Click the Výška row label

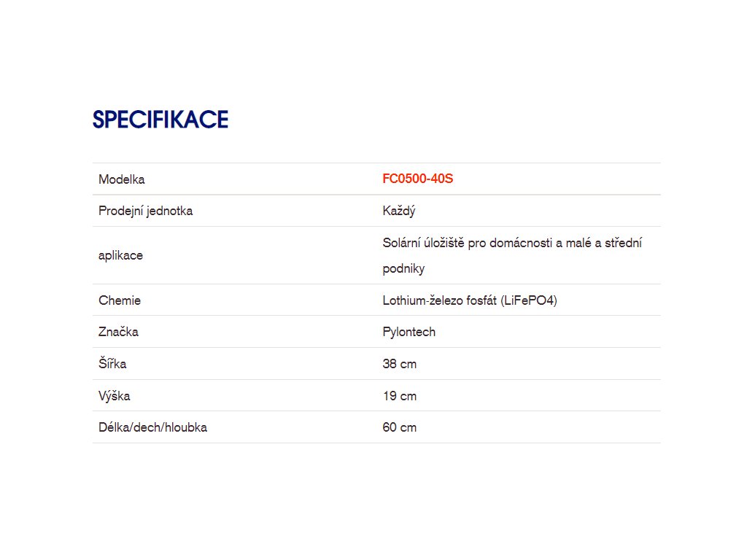coord(115,396)
